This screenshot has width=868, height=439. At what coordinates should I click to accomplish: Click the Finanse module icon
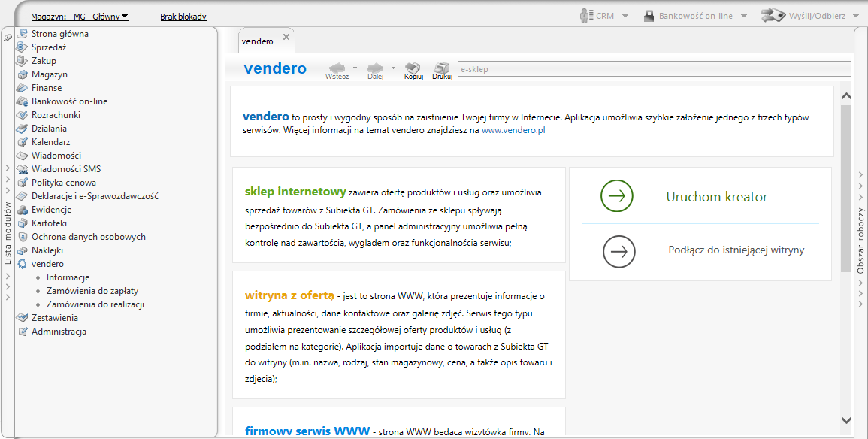(x=22, y=88)
